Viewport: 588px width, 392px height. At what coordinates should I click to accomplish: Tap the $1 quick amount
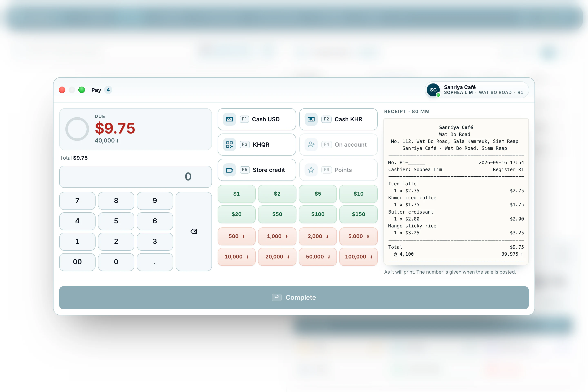[236, 194]
